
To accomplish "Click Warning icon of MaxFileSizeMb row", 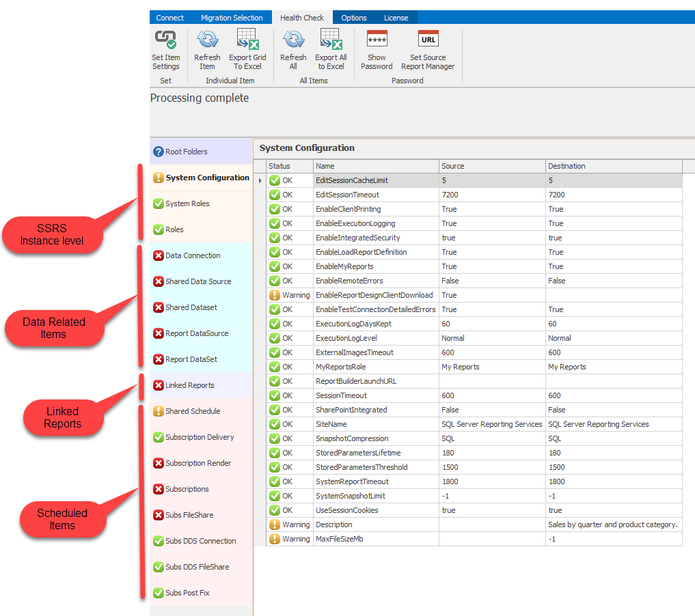I will (x=275, y=539).
